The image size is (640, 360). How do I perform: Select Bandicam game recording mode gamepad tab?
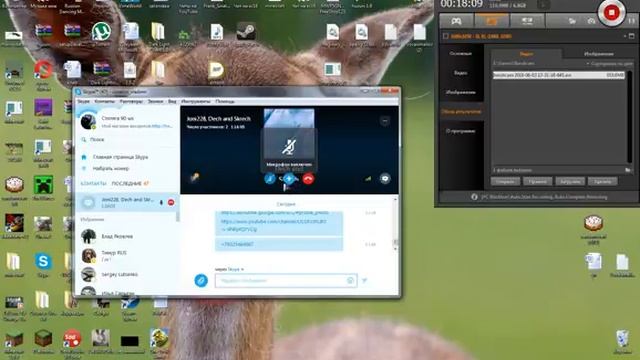(x=456, y=20)
